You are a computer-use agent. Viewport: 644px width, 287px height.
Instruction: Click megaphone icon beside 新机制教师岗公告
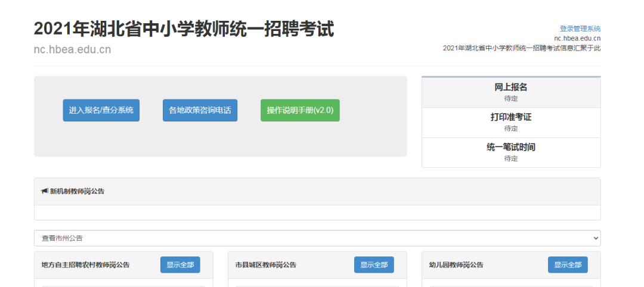pos(45,191)
